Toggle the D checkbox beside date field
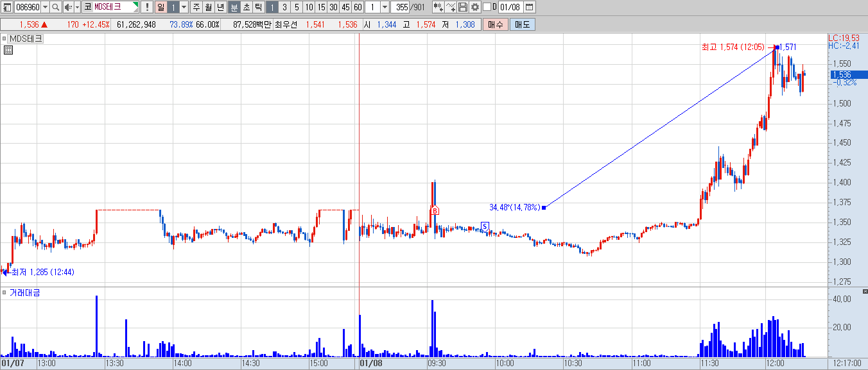 (487, 7)
